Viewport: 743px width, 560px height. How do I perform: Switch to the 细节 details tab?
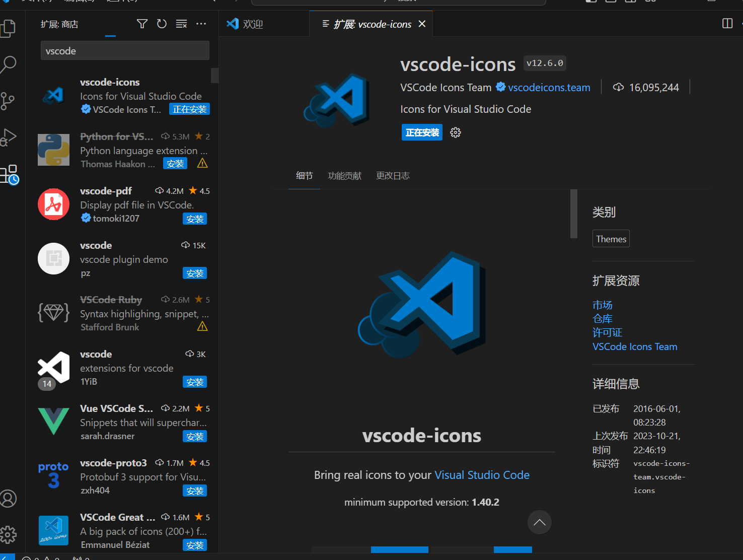coord(304,176)
